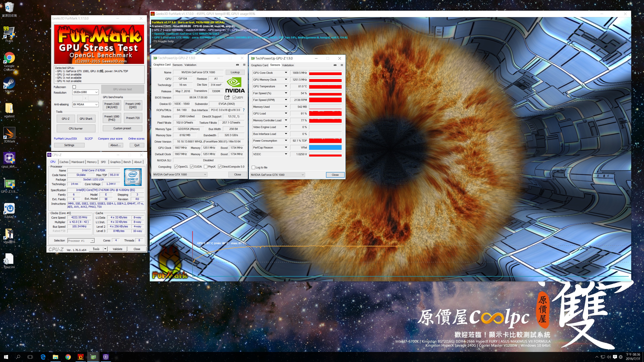
Task: Expand the GPU Core Clock sensor dropdown
Action: pos(286,73)
